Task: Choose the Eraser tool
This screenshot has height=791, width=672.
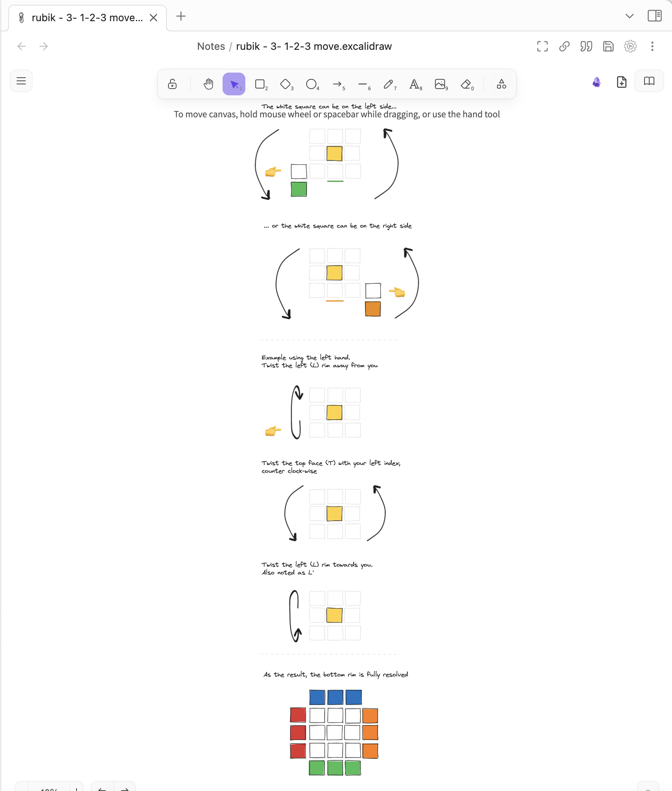Action: point(466,84)
